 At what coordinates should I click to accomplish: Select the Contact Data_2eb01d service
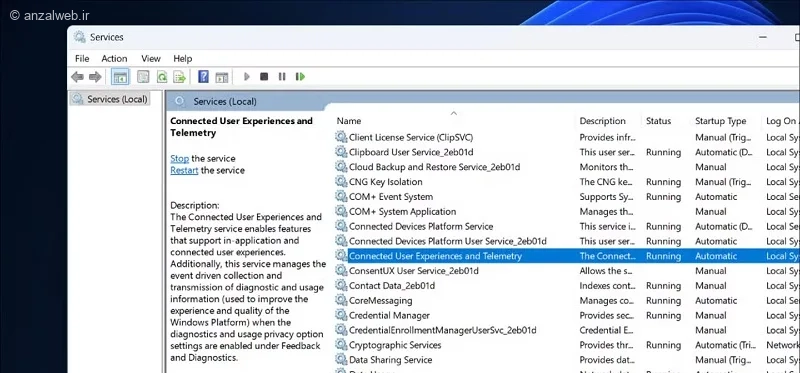[x=567, y=286]
